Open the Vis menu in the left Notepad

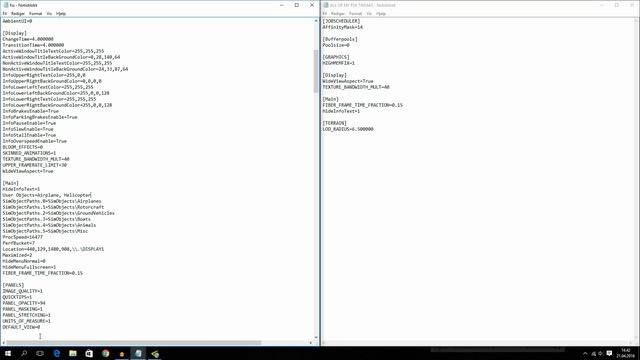[49, 13]
